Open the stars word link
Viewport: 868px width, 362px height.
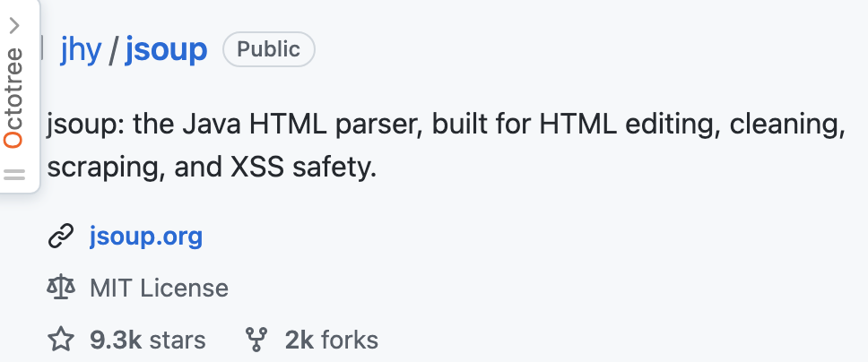[x=178, y=340]
